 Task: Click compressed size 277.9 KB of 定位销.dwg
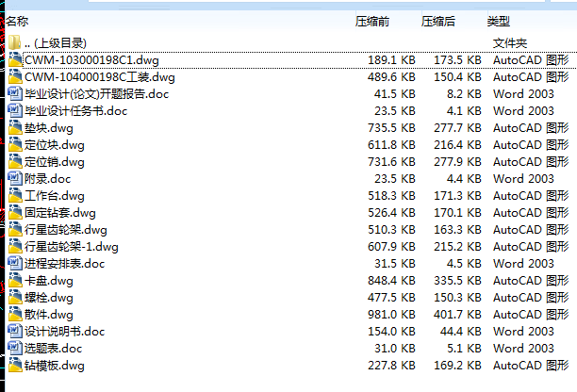click(x=457, y=162)
